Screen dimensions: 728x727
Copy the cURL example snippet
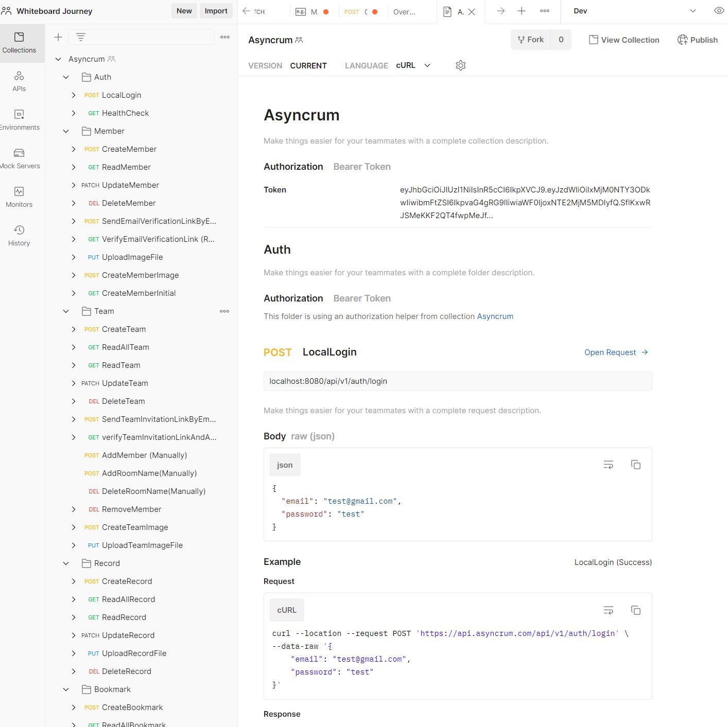pyautogui.click(x=636, y=610)
